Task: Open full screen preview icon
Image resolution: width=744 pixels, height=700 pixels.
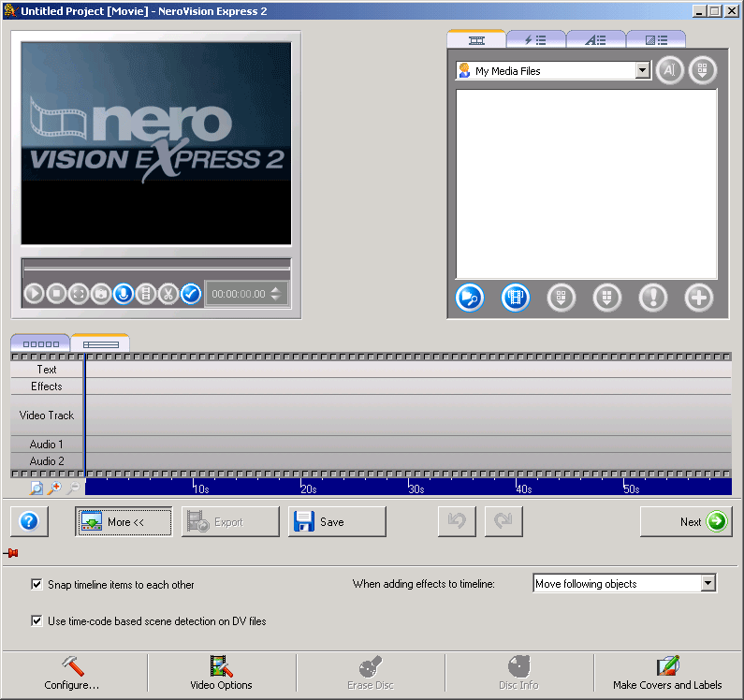Action: tap(79, 294)
